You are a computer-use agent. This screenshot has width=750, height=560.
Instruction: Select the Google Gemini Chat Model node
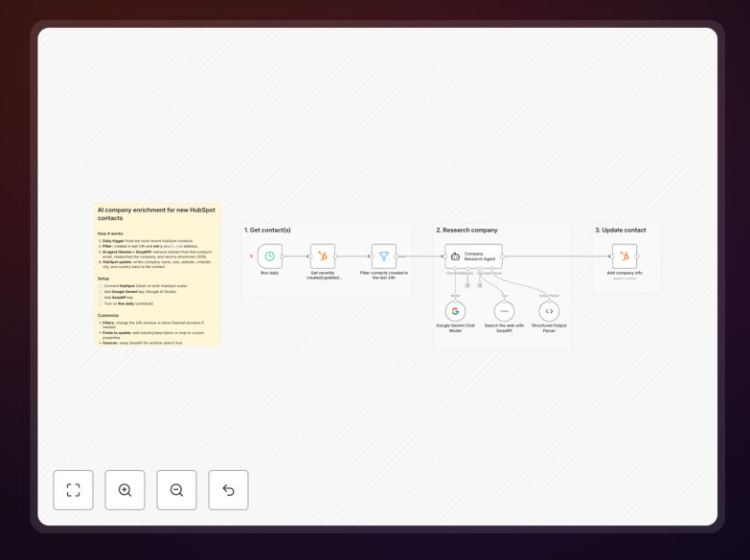coord(455,311)
